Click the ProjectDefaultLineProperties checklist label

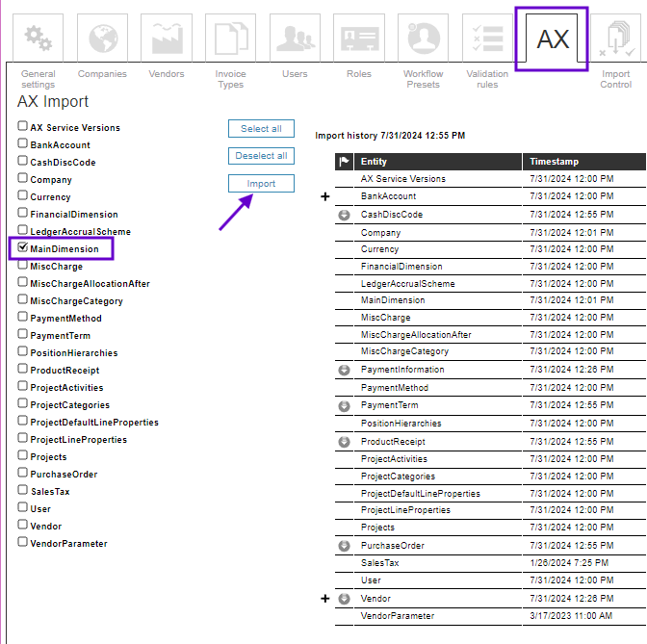coord(94,423)
